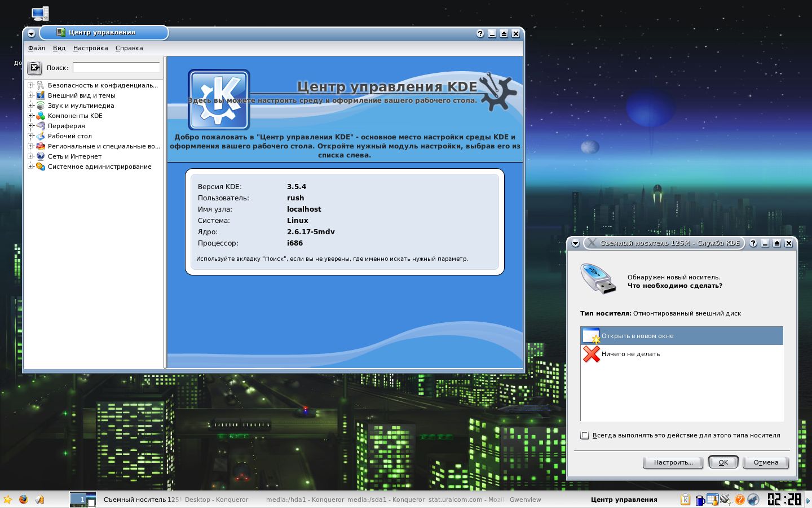The width and height of the screenshot is (812, 508).
Task: Click the help question mark in Съемный носитель titlebar
Action: 753,243
